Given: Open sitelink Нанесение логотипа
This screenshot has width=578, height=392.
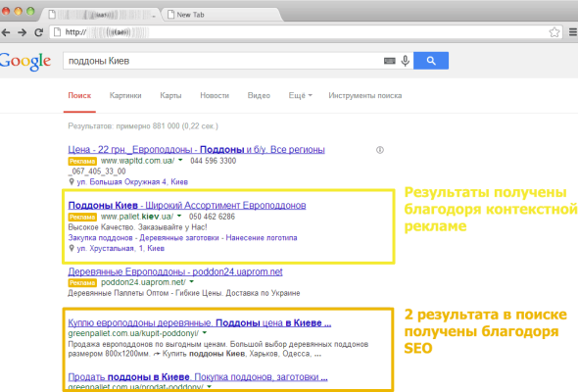Looking at the screenshot, I should click(262, 238).
